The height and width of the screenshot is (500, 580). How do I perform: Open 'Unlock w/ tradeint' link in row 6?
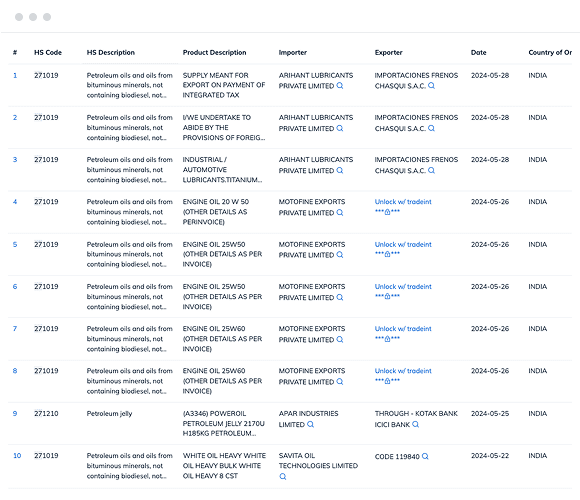(403, 287)
